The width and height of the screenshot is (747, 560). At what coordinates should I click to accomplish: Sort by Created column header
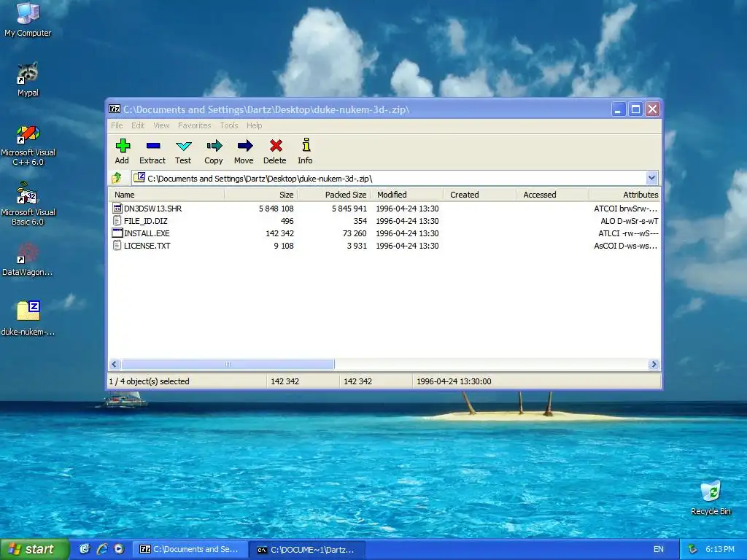coord(480,194)
